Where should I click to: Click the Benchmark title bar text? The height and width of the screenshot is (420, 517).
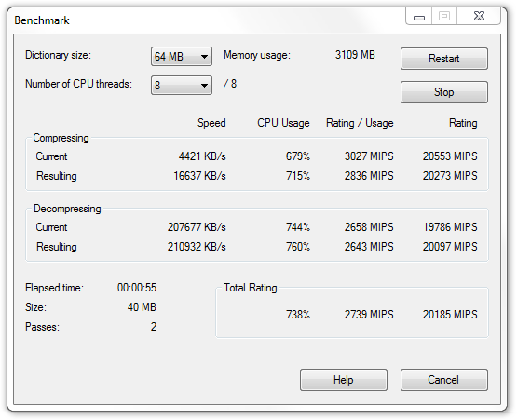42,20
